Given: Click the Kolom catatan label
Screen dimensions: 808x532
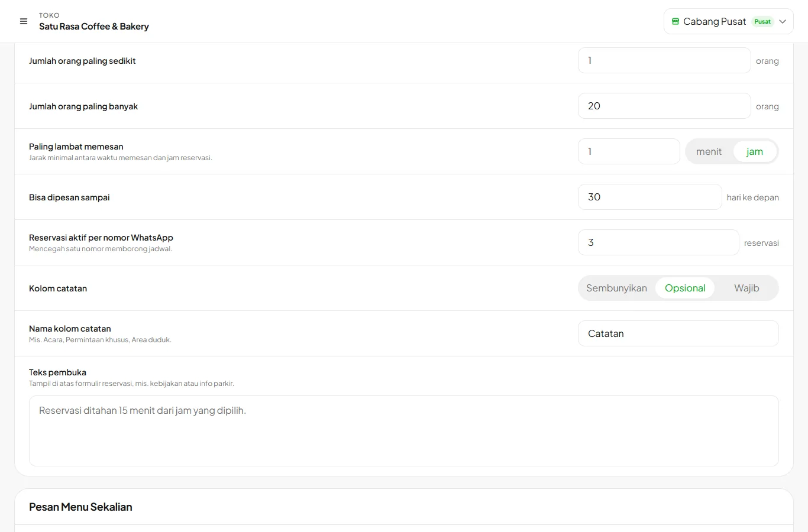Looking at the screenshot, I should pyautogui.click(x=58, y=288).
